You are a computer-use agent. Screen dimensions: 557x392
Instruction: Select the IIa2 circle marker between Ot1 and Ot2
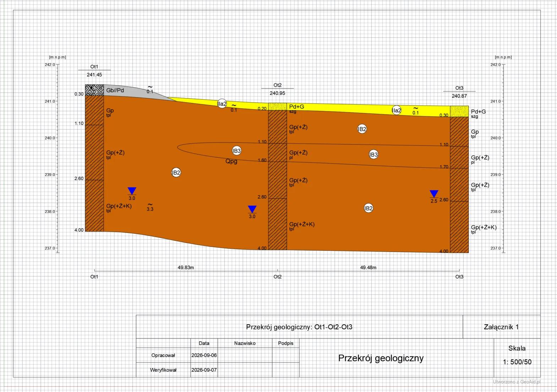coord(222,104)
